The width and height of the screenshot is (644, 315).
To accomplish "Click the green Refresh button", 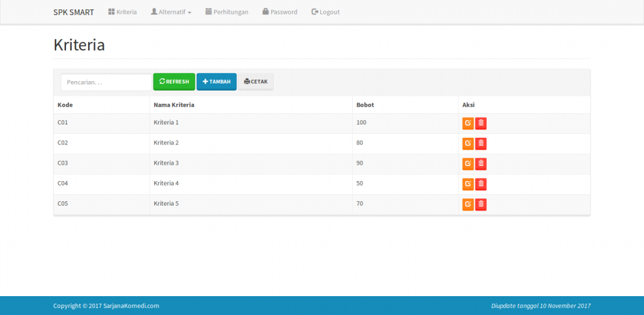I will point(174,81).
